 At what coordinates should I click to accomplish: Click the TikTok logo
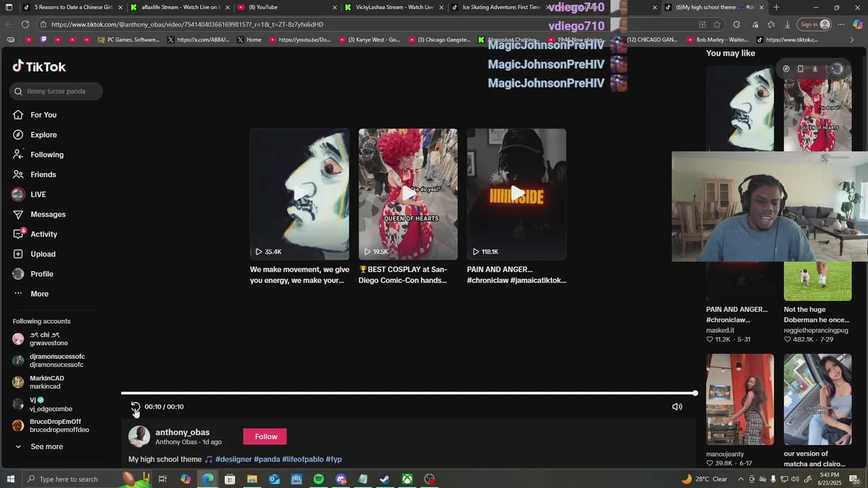pyautogui.click(x=39, y=66)
